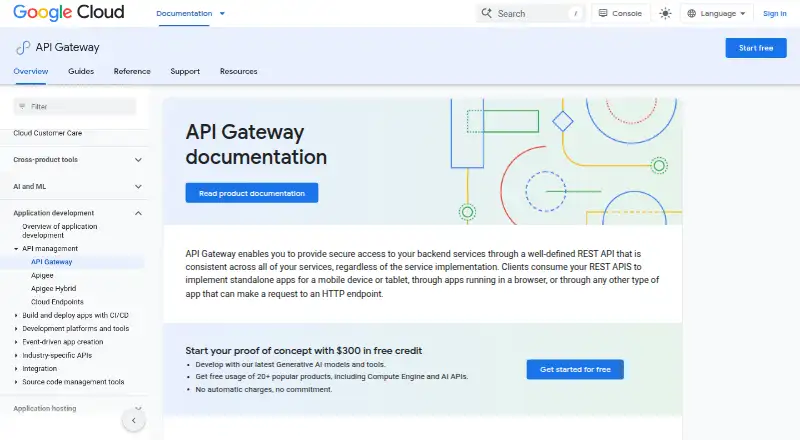Click the hero banner illustration
This screenshot has width=800, height=440.
click(x=566, y=161)
